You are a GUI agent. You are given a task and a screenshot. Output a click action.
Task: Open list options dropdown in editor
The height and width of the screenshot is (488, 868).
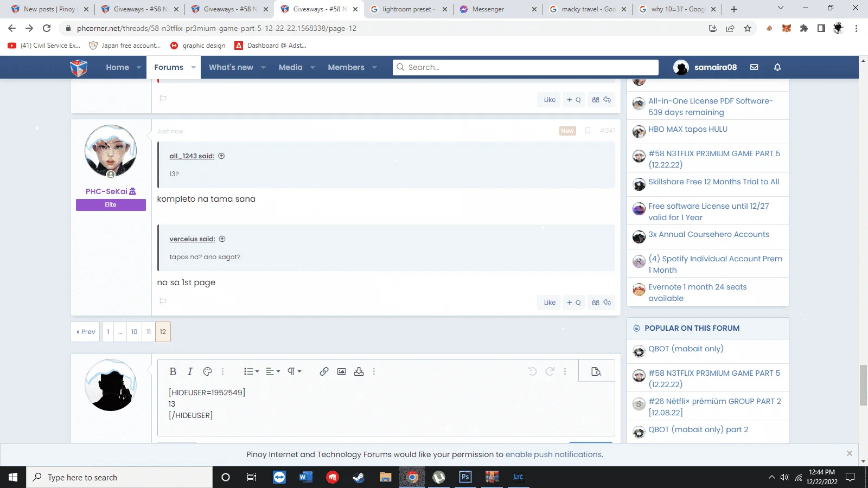point(251,371)
